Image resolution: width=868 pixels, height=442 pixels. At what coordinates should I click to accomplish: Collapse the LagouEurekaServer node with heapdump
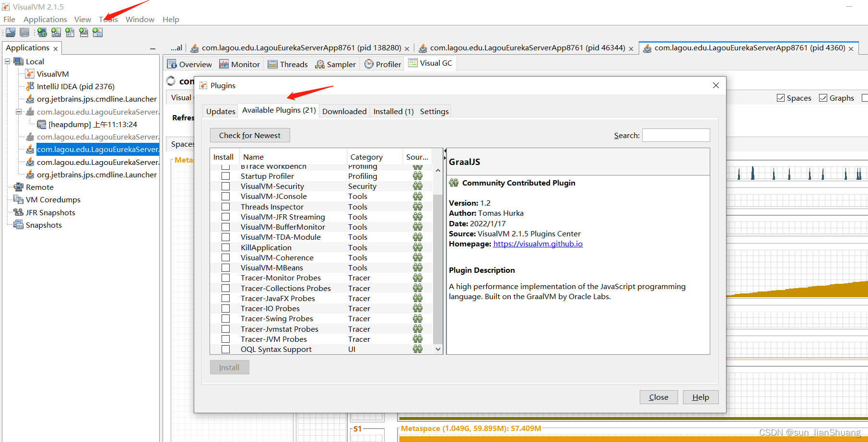pyautogui.click(x=19, y=112)
